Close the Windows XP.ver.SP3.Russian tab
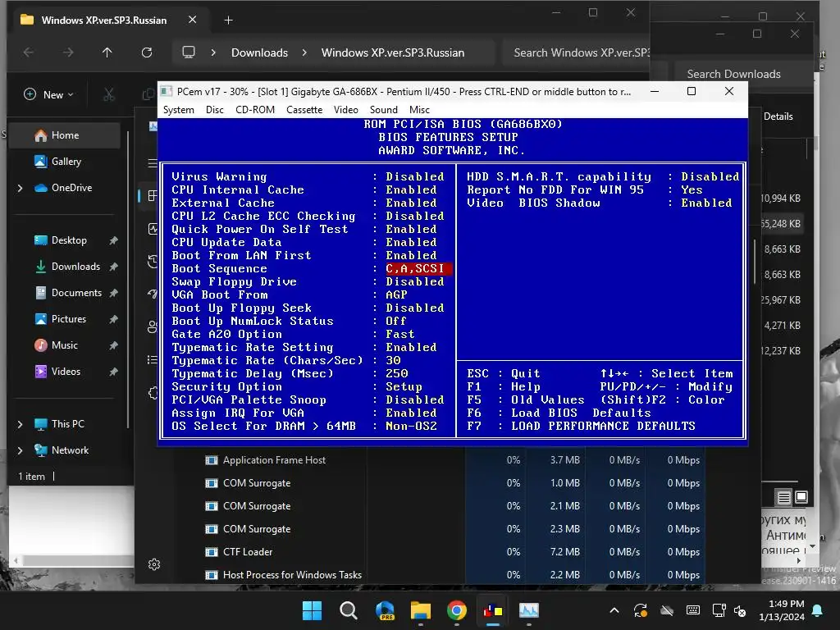This screenshot has height=630, width=840. coord(192,20)
